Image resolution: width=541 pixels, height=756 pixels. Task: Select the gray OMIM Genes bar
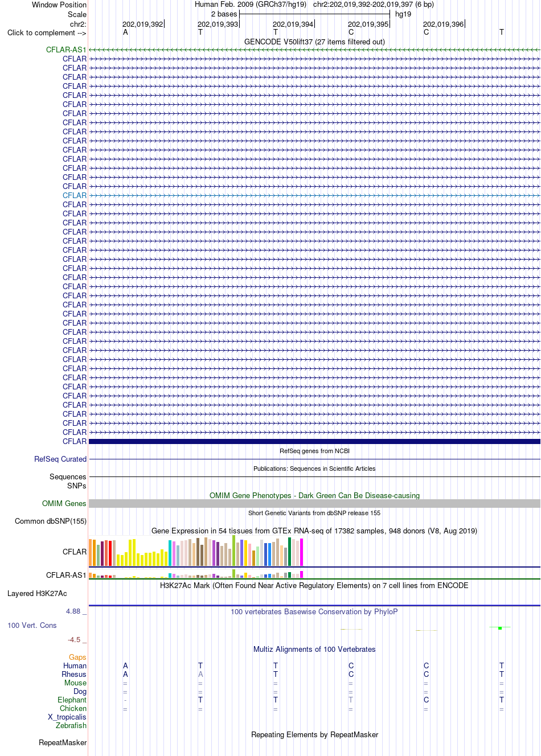point(314,504)
